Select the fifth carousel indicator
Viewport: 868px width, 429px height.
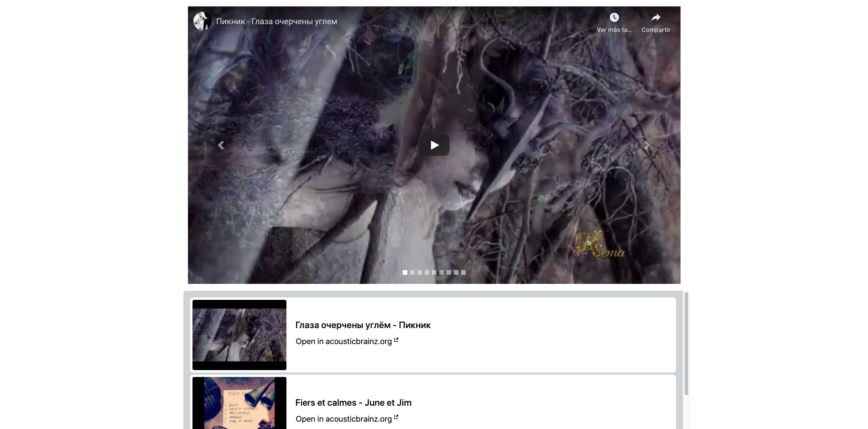tap(434, 272)
